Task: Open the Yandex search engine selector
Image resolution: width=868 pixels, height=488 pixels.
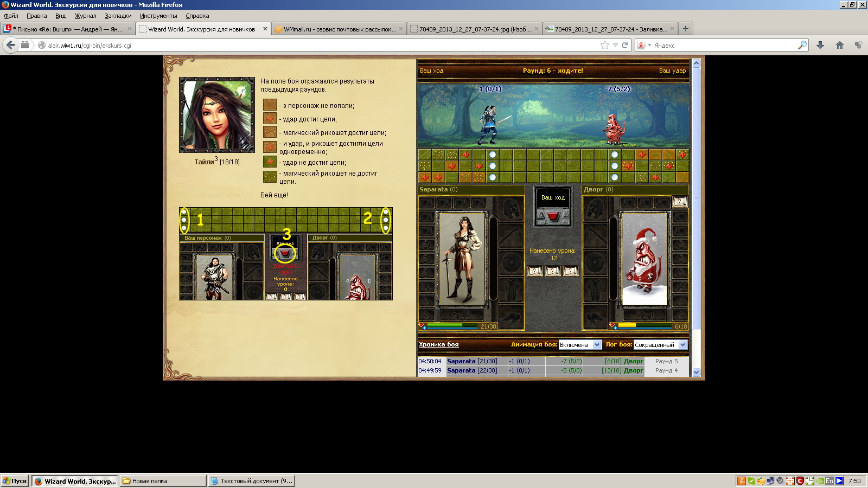Action: coord(643,45)
